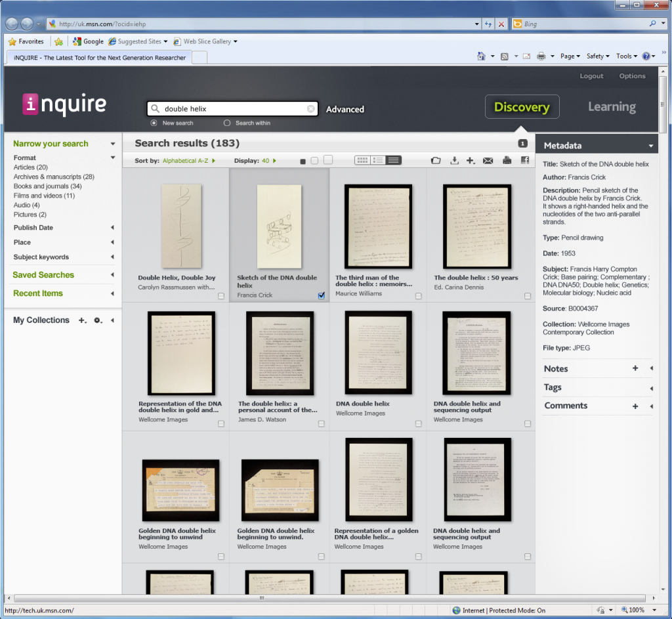
Task: Open the Options link
Action: click(632, 76)
